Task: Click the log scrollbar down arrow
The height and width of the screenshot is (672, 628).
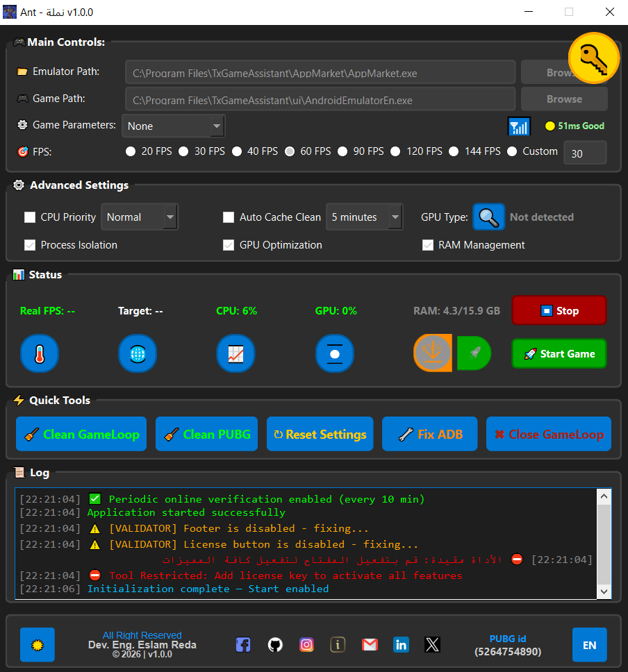Action: click(604, 591)
